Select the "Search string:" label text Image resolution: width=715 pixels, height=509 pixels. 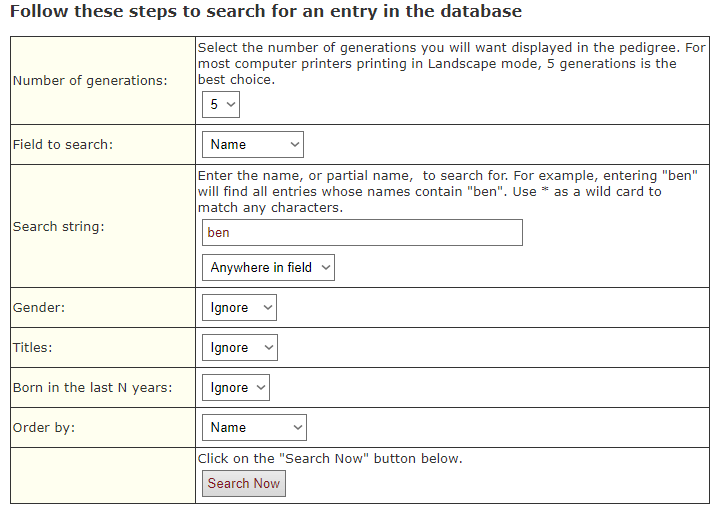click(59, 227)
